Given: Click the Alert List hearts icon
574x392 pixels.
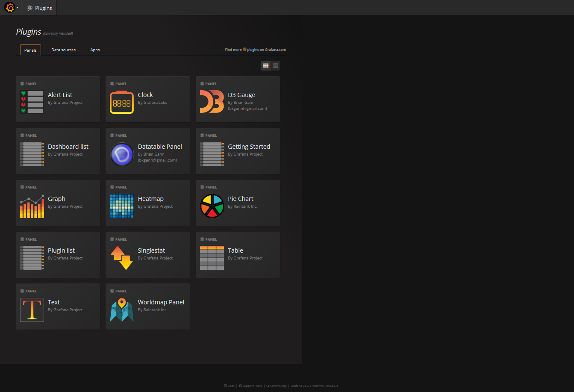Looking at the screenshot, I should (x=32, y=102).
